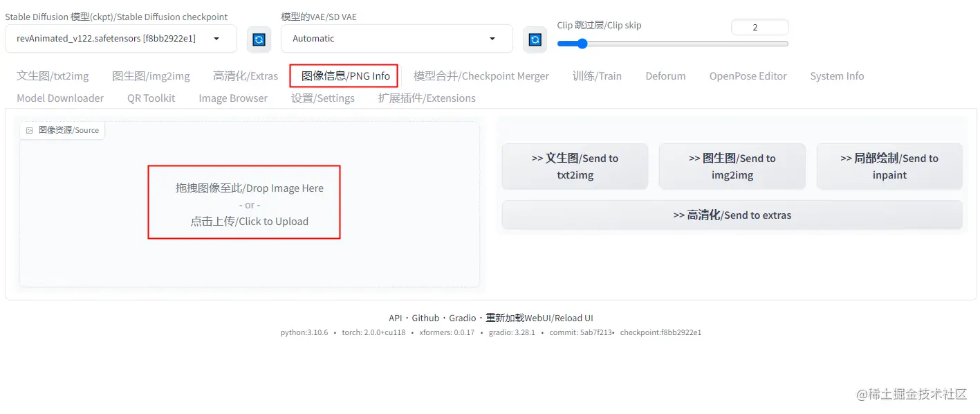Image resolution: width=980 pixels, height=414 pixels.
Task: Click the Send to txt2img button
Action: 575,166
